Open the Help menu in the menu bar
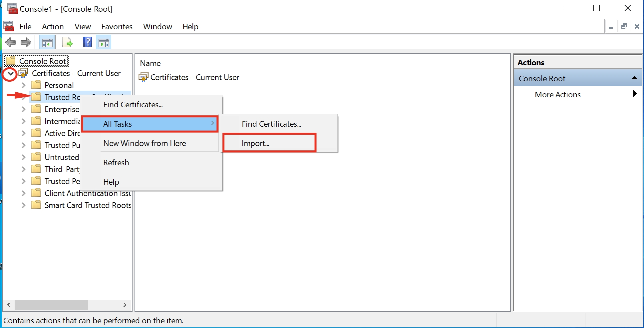The image size is (644, 328). 190,27
